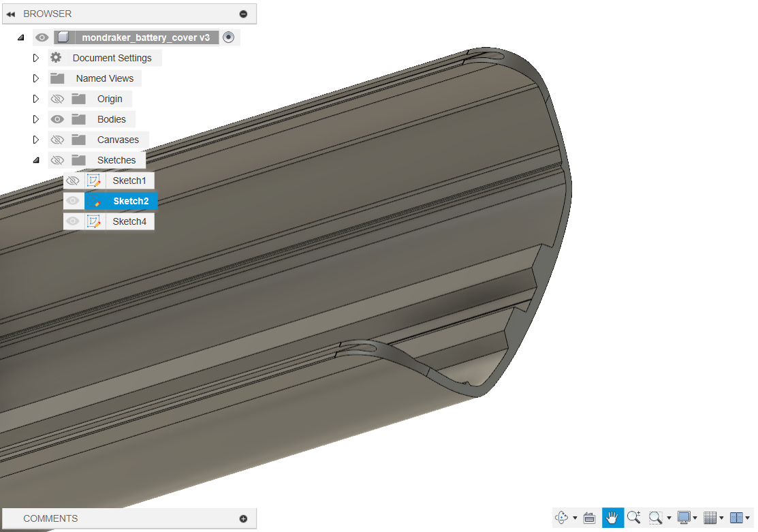Activate the mondraker_battery_cover component radio button
Viewport: 758px width, 532px height.
[x=229, y=37]
